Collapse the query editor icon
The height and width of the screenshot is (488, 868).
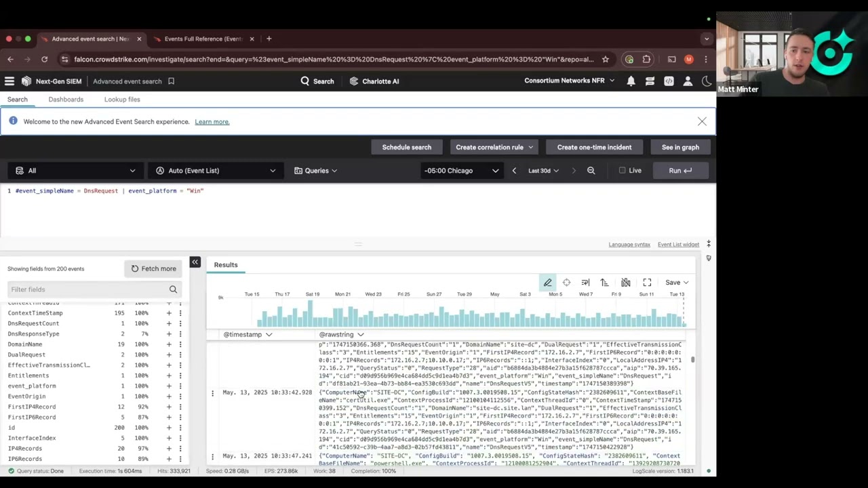coord(709,244)
